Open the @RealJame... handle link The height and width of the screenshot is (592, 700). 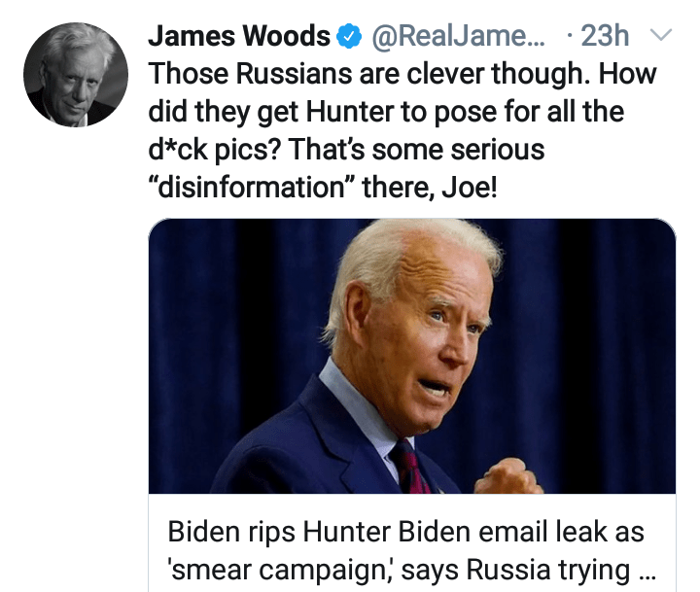(458, 36)
